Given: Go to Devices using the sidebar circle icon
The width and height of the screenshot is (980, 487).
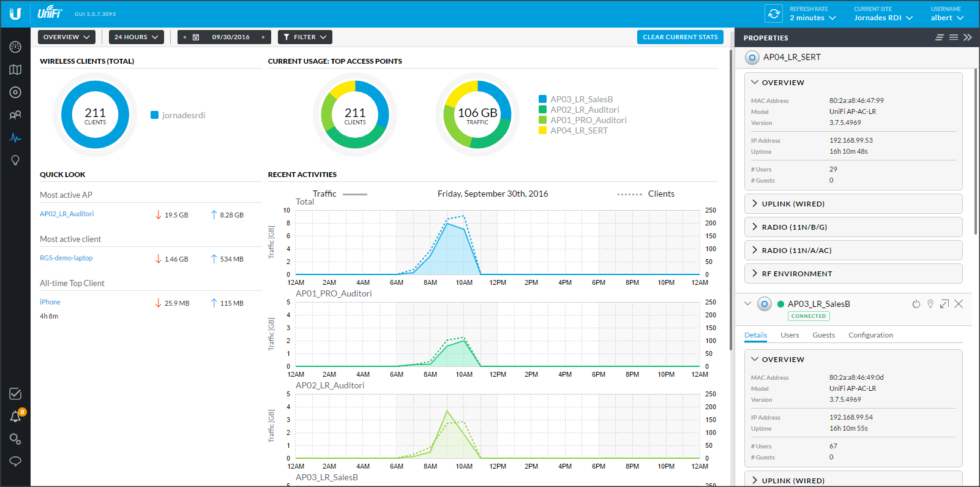Looking at the screenshot, I should 15,92.
